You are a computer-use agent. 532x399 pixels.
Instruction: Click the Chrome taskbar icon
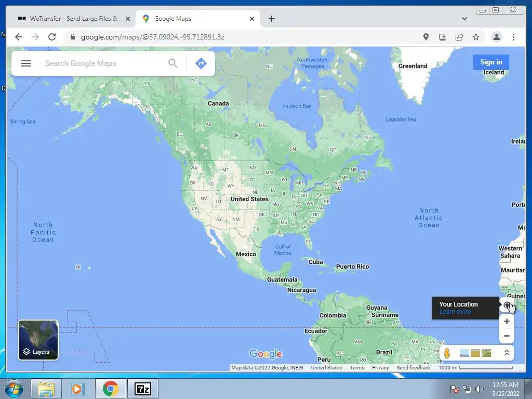click(x=110, y=389)
